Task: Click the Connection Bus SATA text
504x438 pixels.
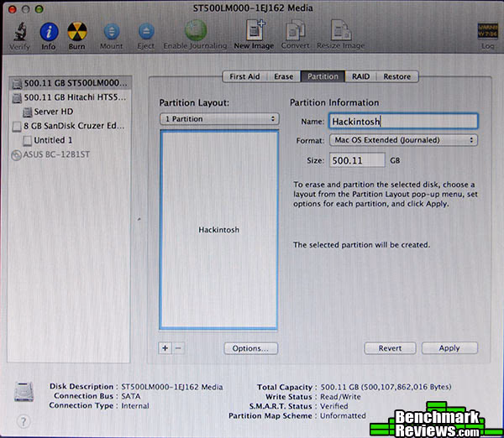Action: click(x=131, y=396)
